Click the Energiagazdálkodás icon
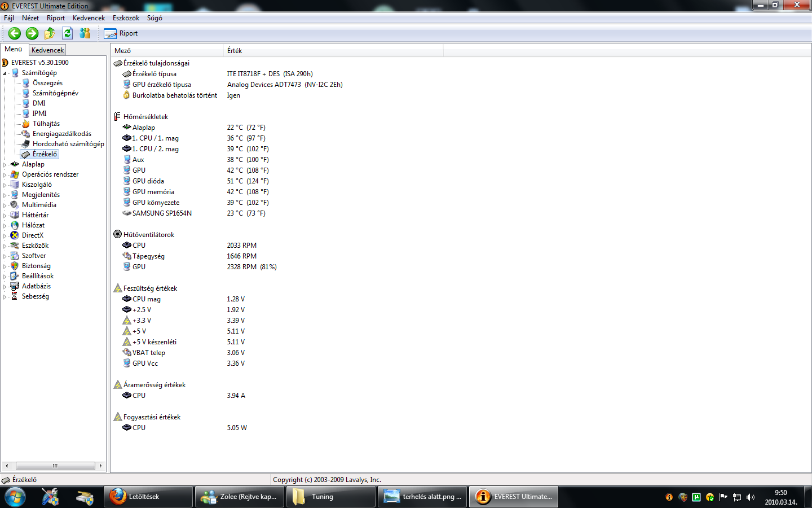The image size is (812, 508). (x=26, y=134)
